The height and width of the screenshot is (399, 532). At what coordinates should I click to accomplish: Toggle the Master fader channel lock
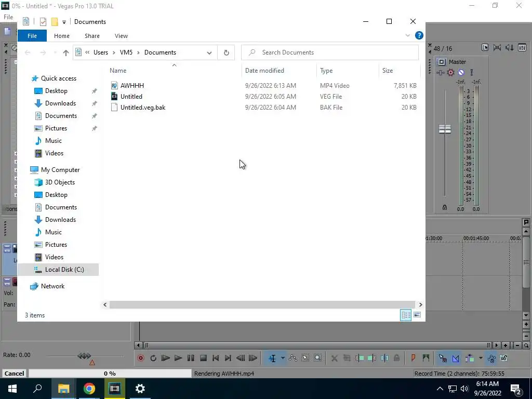(445, 207)
